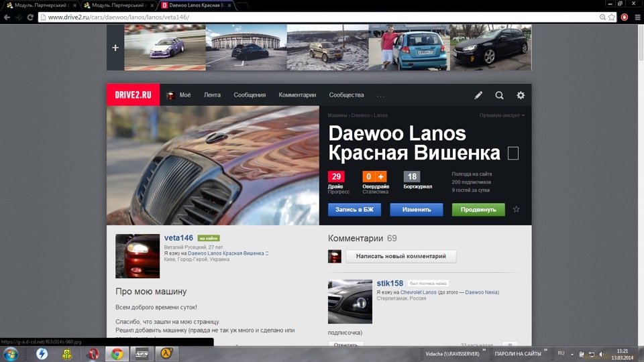Screen dimensions: 644x362
Task: Open the Half-Life lambda icon in the taskbar
Action: 166,354
